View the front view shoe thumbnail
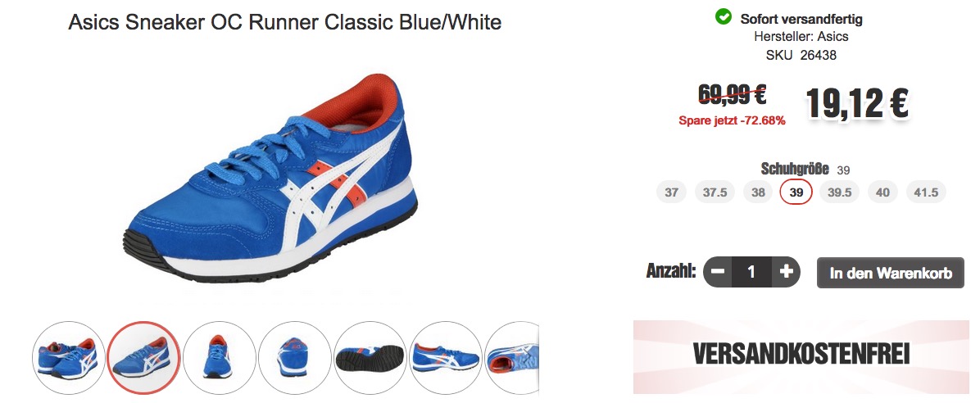 tap(220, 358)
